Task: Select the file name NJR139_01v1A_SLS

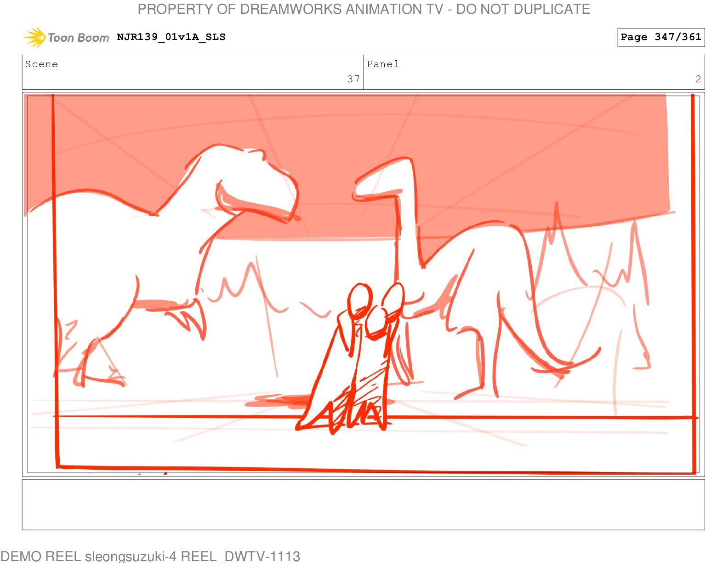Action: tap(171, 37)
